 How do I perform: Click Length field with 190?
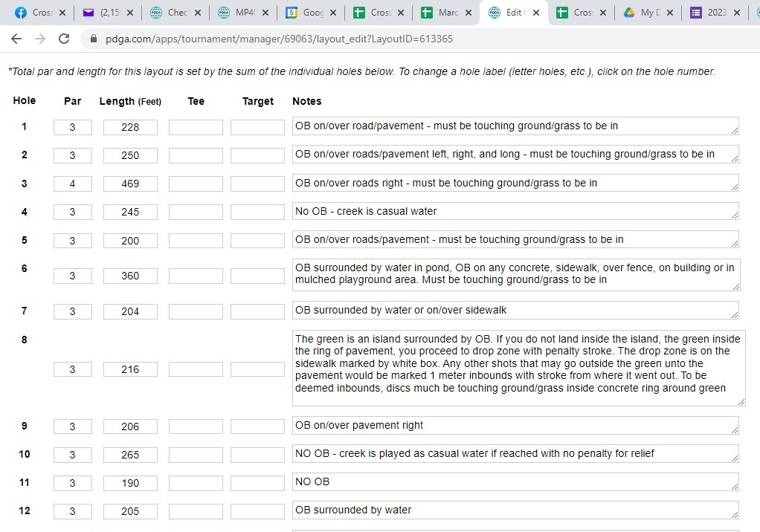pos(130,483)
